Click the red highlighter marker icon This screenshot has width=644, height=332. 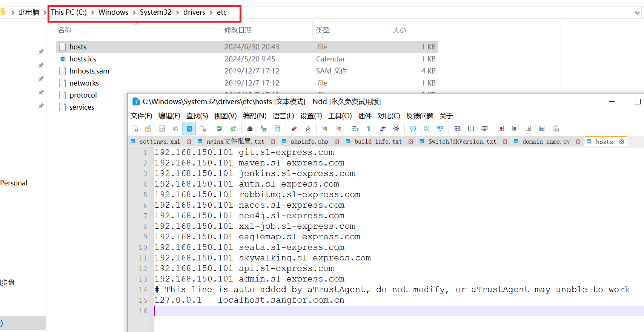coord(294,129)
